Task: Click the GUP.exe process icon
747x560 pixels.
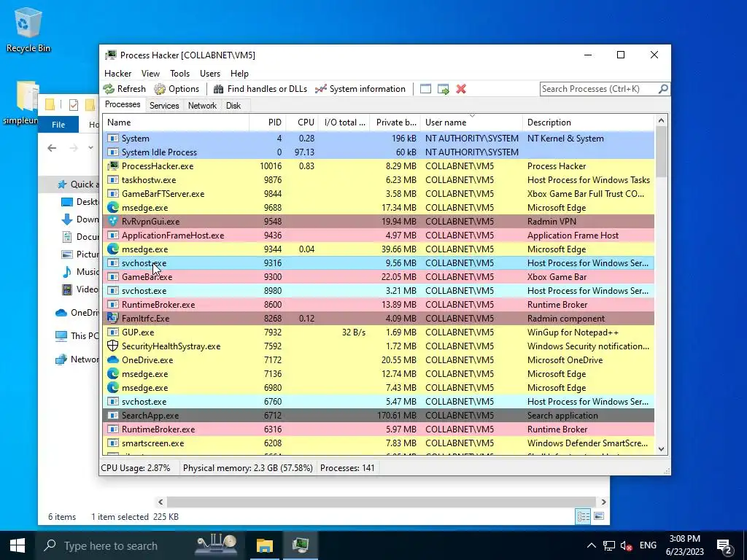Action: (x=113, y=332)
